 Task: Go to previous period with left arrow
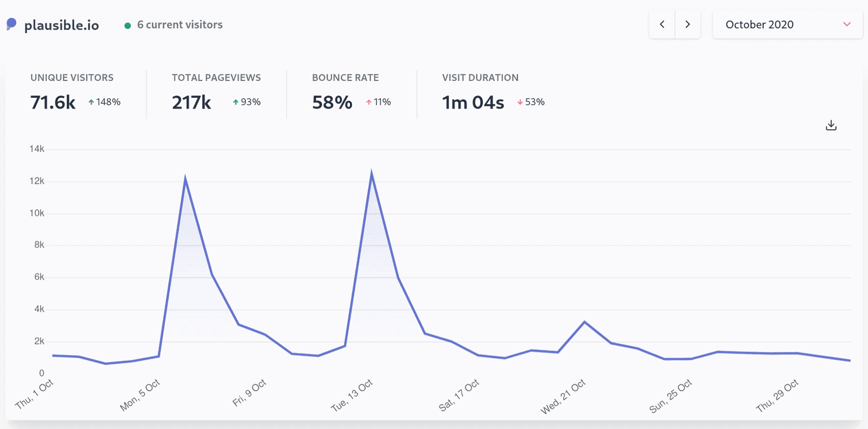[662, 24]
